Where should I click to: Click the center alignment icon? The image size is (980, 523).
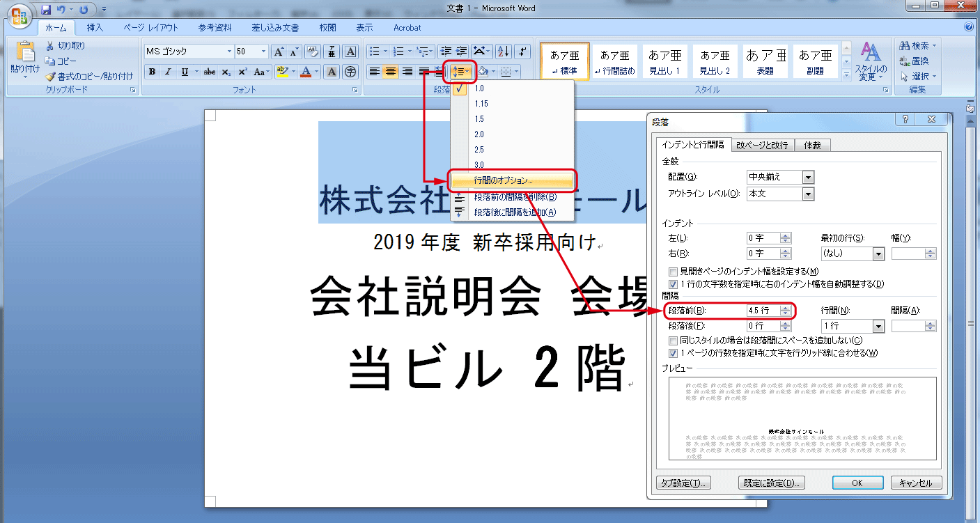[x=391, y=71]
